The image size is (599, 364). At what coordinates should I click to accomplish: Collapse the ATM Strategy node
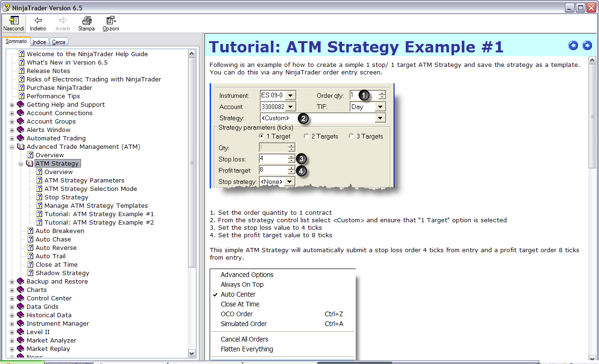[21, 164]
